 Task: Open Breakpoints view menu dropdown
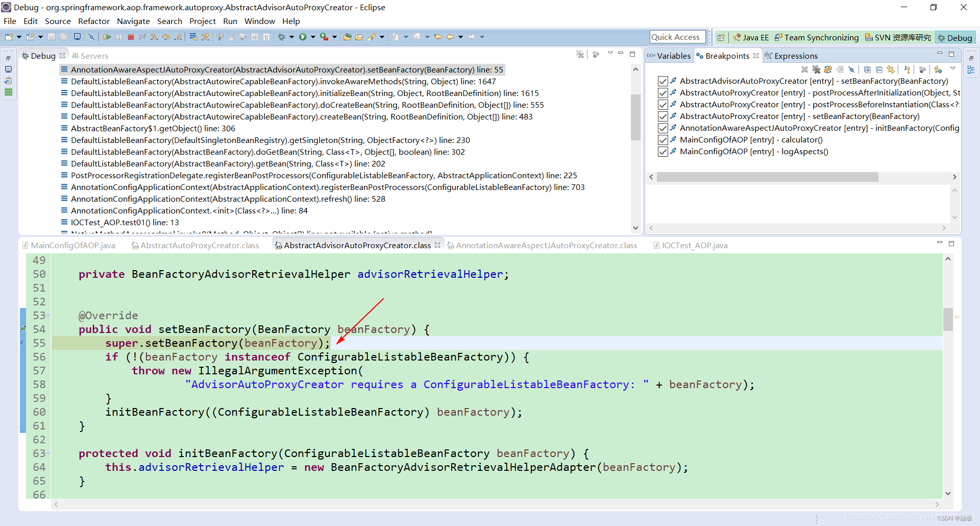coord(953,69)
